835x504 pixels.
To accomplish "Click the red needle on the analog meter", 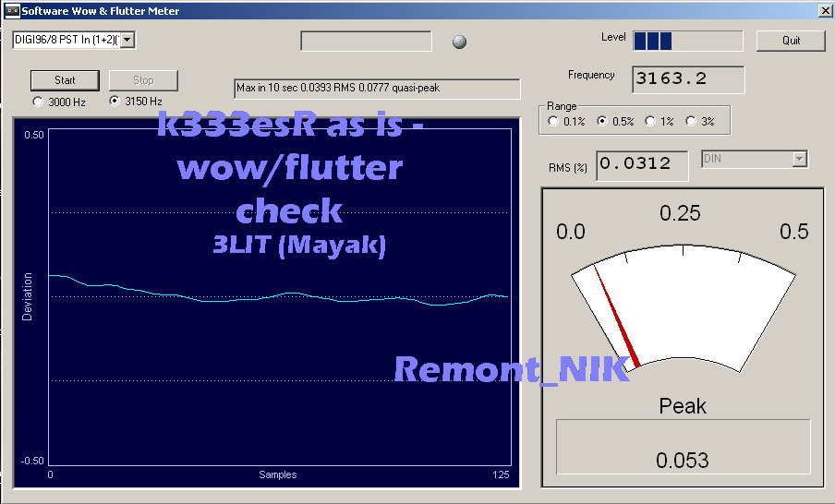I will click(617, 318).
